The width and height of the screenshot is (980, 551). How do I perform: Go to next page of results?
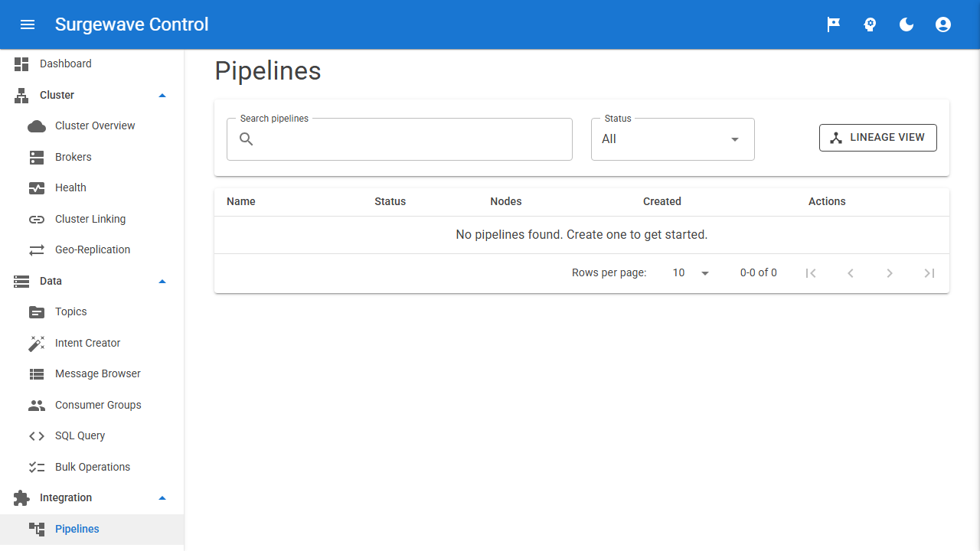click(x=890, y=273)
